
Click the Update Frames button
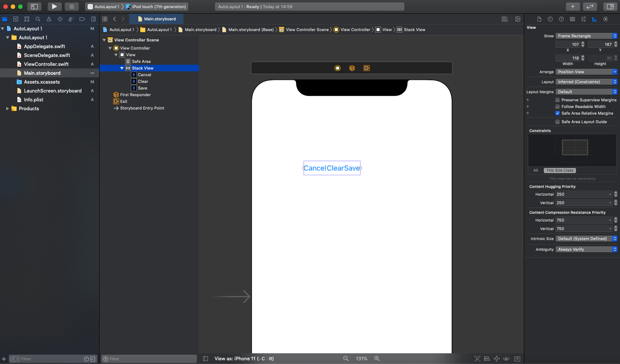click(x=478, y=358)
